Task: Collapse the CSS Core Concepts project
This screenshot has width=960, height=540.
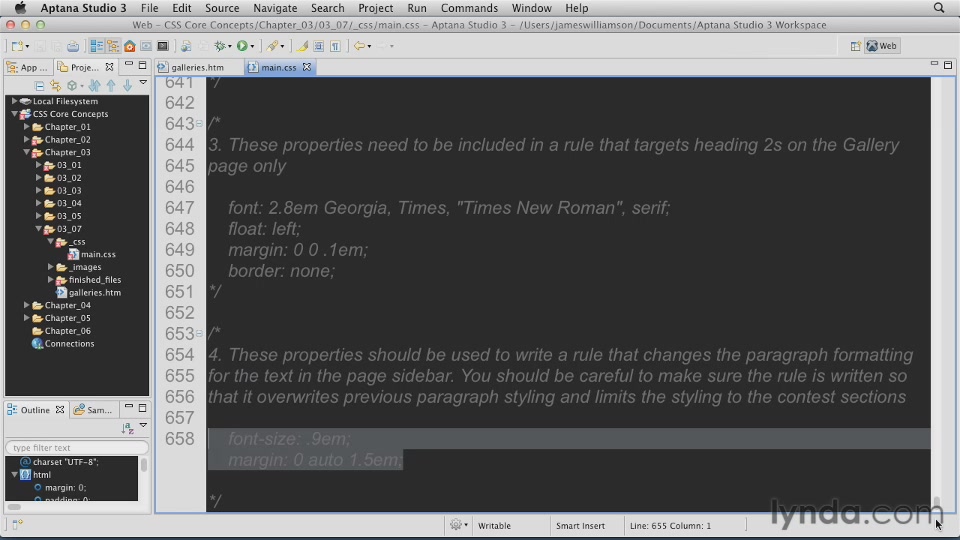Action: point(15,114)
